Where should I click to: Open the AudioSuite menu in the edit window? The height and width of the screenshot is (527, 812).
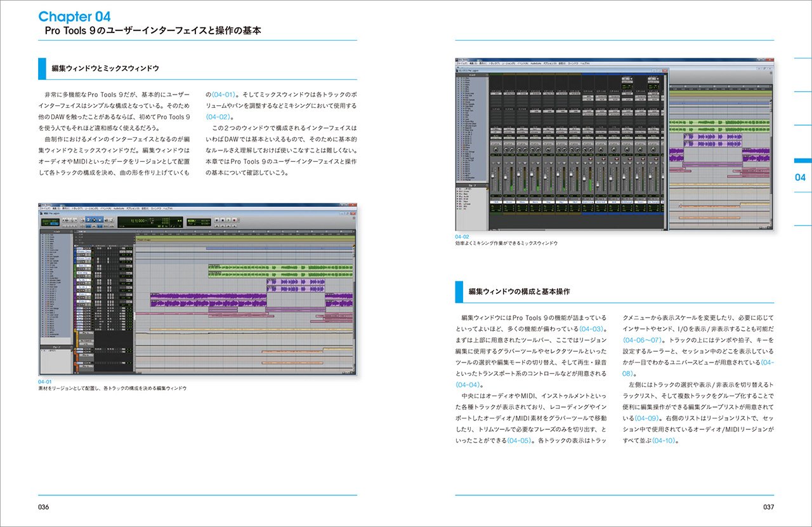click(x=119, y=209)
